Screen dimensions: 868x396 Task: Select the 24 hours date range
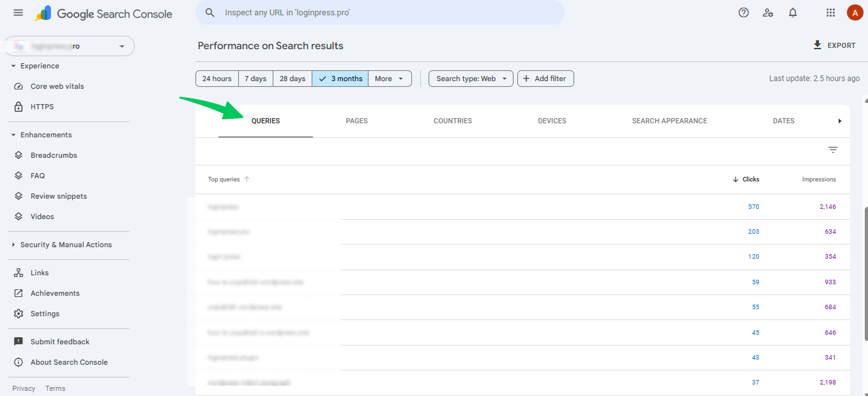pyautogui.click(x=217, y=78)
